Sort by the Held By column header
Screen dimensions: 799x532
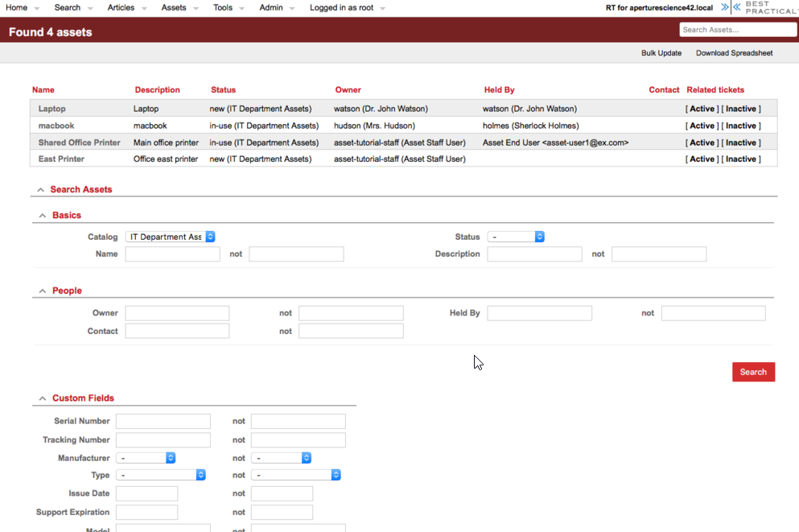pos(500,89)
